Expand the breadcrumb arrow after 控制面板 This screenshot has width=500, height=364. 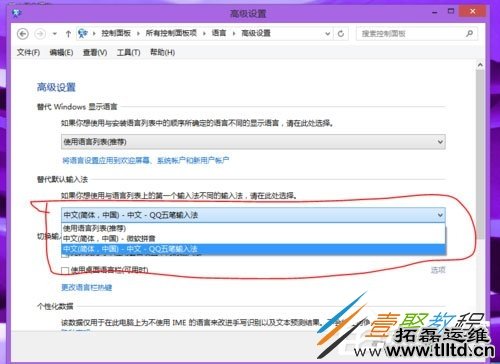[x=138, y=34]
